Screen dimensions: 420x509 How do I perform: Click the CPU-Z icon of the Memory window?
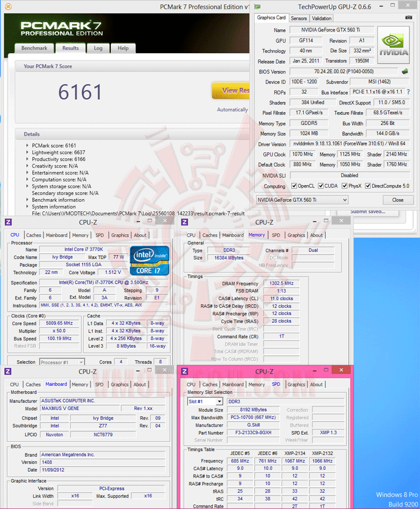coord(184,222)
